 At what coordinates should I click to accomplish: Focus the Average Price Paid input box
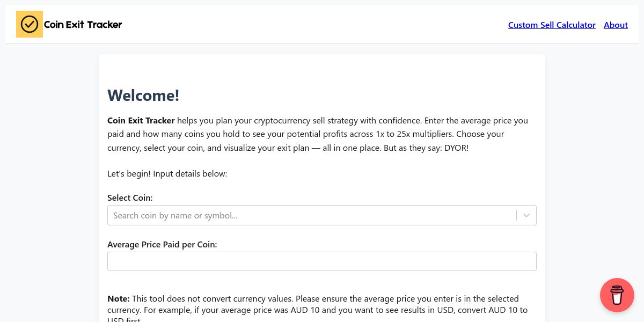tap(322, 261)
